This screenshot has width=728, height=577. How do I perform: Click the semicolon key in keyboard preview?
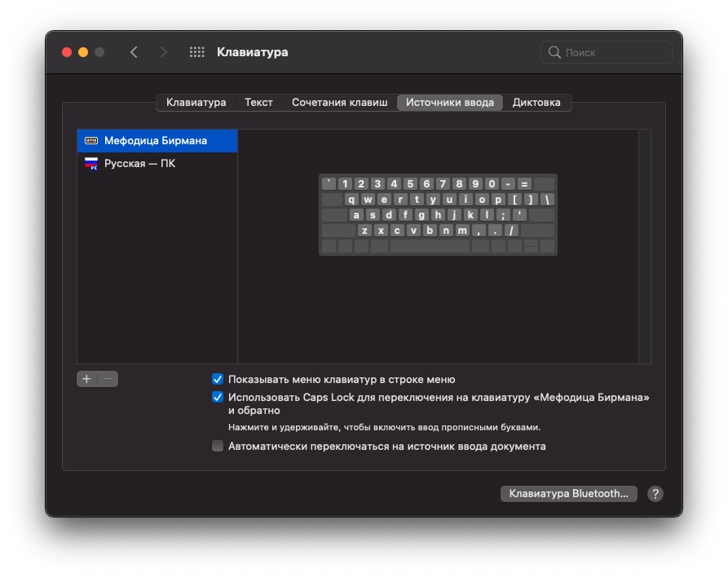(503, 215)
